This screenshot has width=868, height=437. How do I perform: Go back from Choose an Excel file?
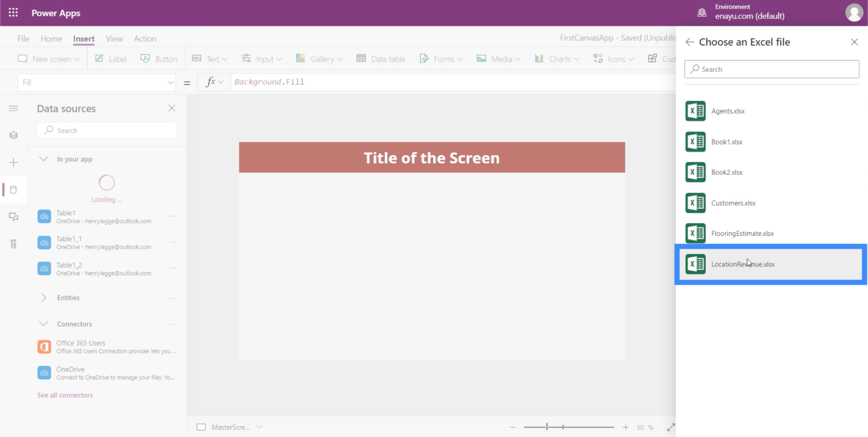(x=690, y=42)
